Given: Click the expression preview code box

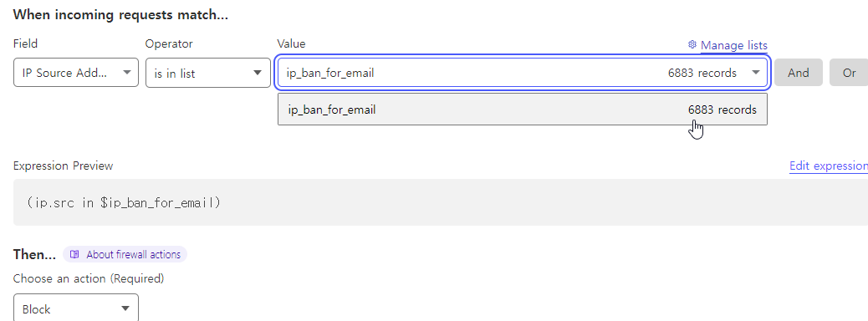Looking at the screenshot, I should (x=441, y=202).
